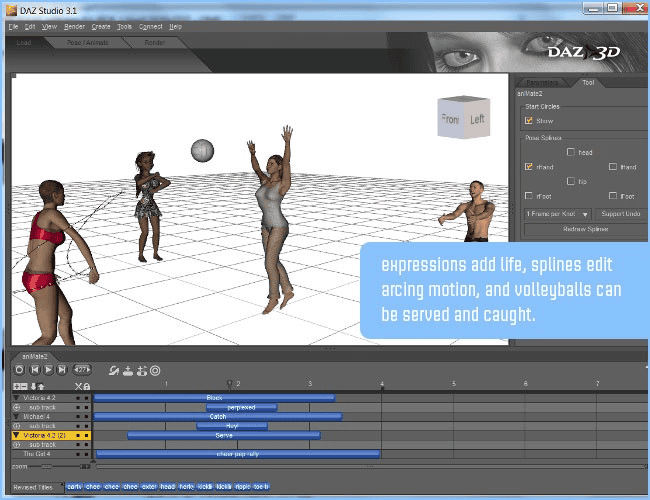Switch to the Load activity tab
The image size is (650, 500).
[x=24, y=42]
